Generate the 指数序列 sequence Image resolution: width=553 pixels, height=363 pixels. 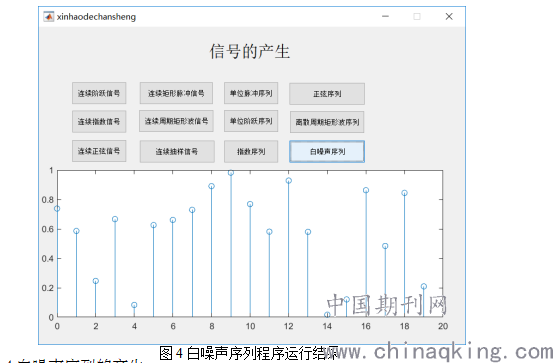click(x=251, y=152)
